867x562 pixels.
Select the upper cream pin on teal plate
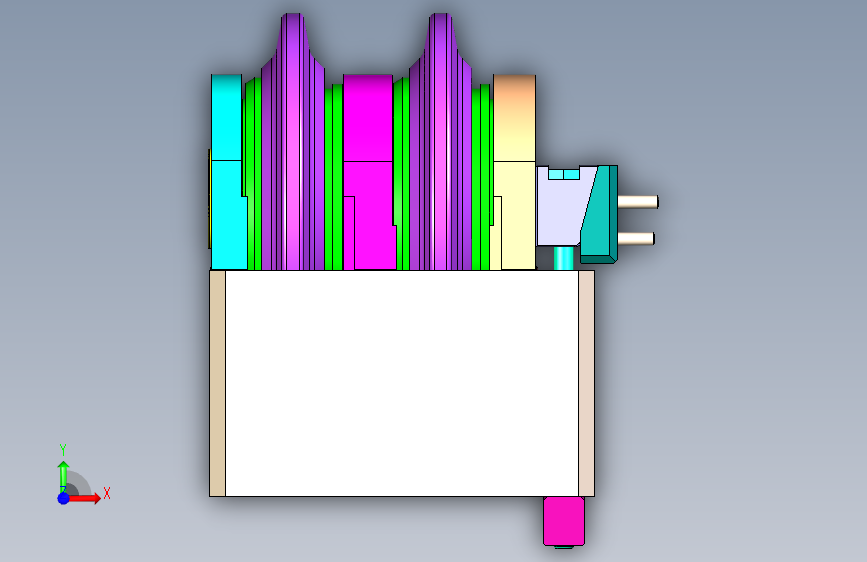(x=638, y=202)
